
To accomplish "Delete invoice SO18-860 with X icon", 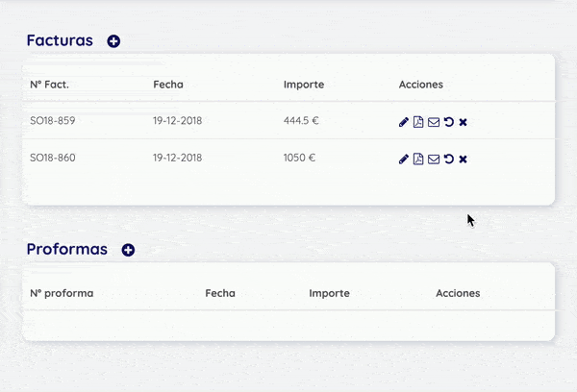I will [x=463, y=159].
